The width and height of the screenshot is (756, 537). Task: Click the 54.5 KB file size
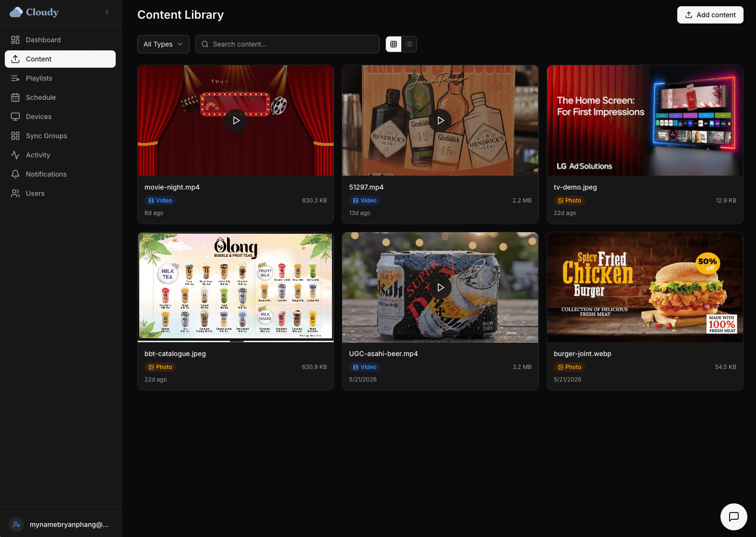[x=725, y=367]
